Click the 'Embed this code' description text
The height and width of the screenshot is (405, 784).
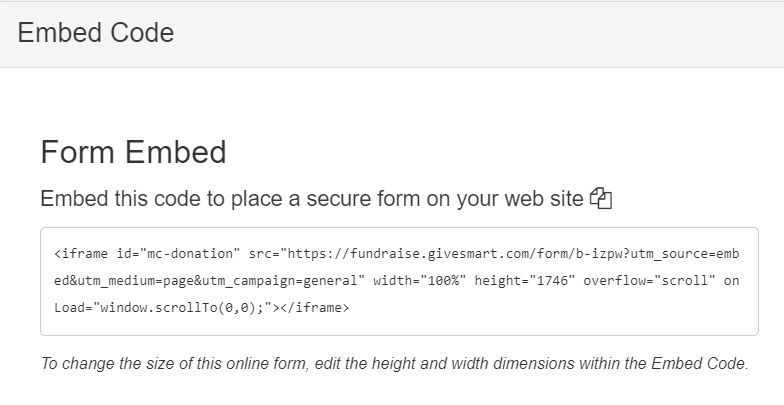(x=311, y=198)
